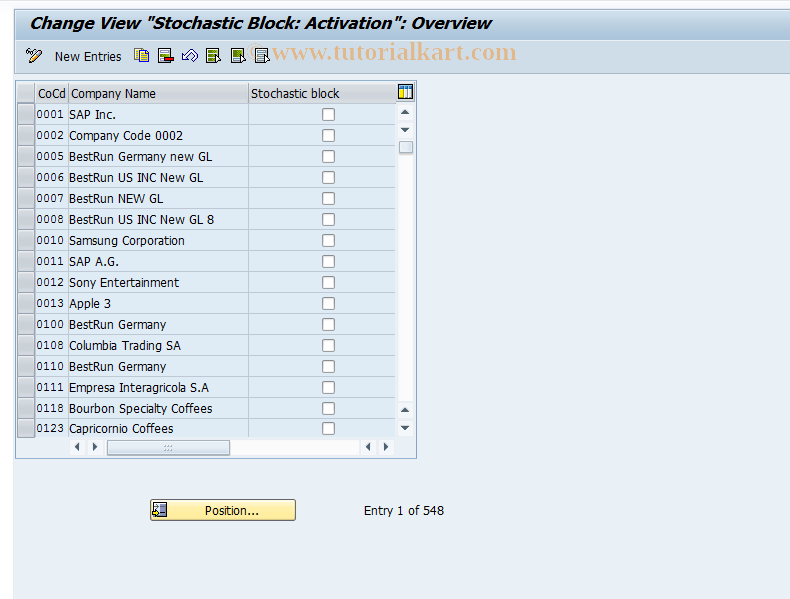Click the CoCd column header

(x=52, y=93)
